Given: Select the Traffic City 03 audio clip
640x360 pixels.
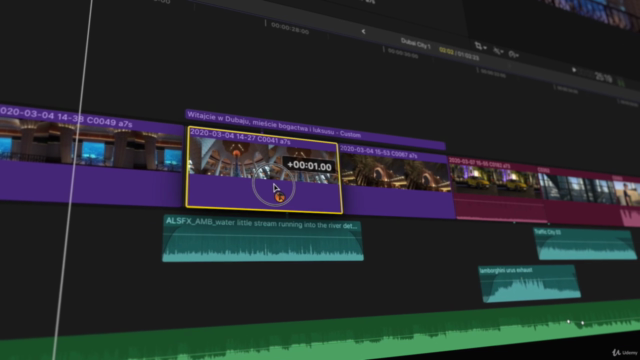Looking at the screenshot, I should [585, 244].
